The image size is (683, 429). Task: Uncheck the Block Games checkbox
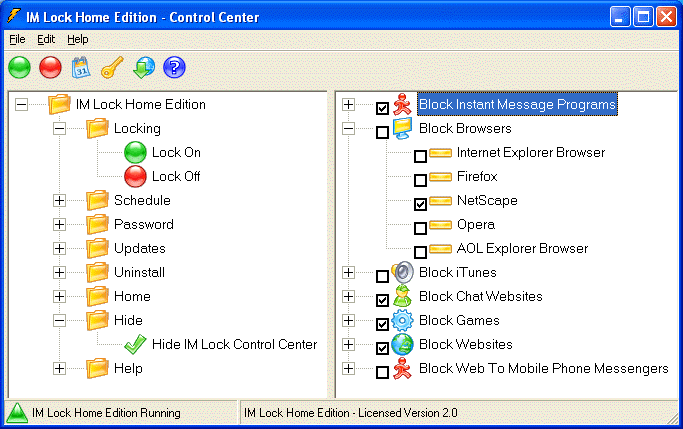[382, 324]
